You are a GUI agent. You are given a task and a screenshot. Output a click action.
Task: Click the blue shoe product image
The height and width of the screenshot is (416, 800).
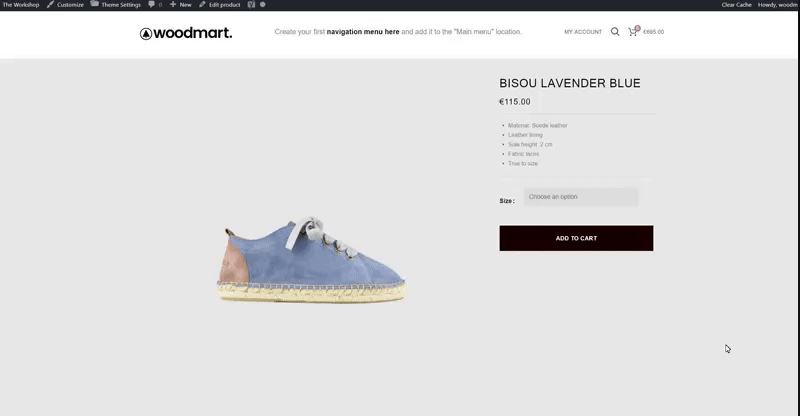point(311,259)
